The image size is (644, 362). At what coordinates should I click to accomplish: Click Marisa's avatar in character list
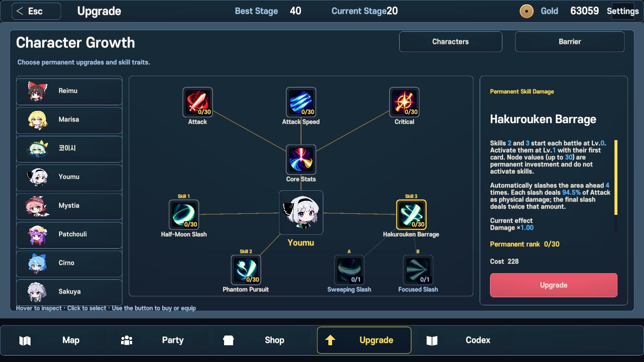click(37, 120)
